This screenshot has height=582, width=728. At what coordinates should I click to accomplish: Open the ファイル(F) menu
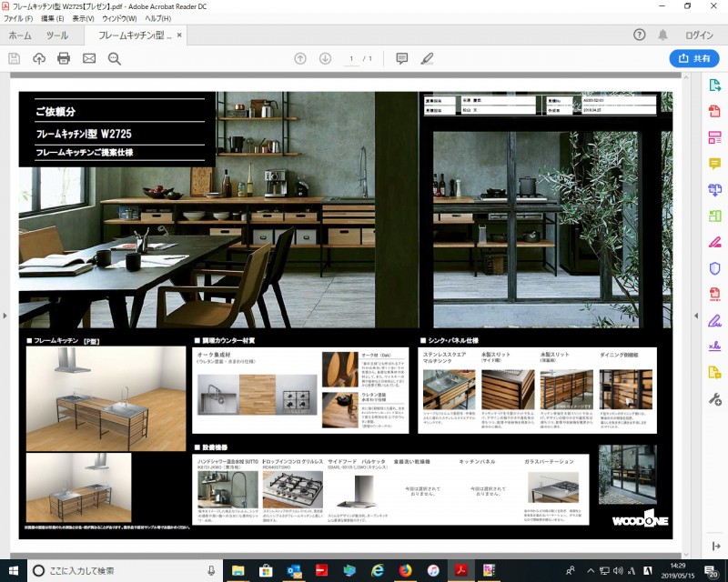[18, 18]
